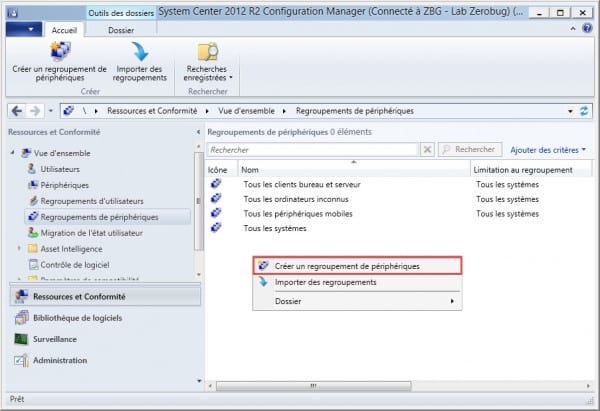Minimize the ribbon with the up chevron
The image size is (600, 411).
pos(573,28)
